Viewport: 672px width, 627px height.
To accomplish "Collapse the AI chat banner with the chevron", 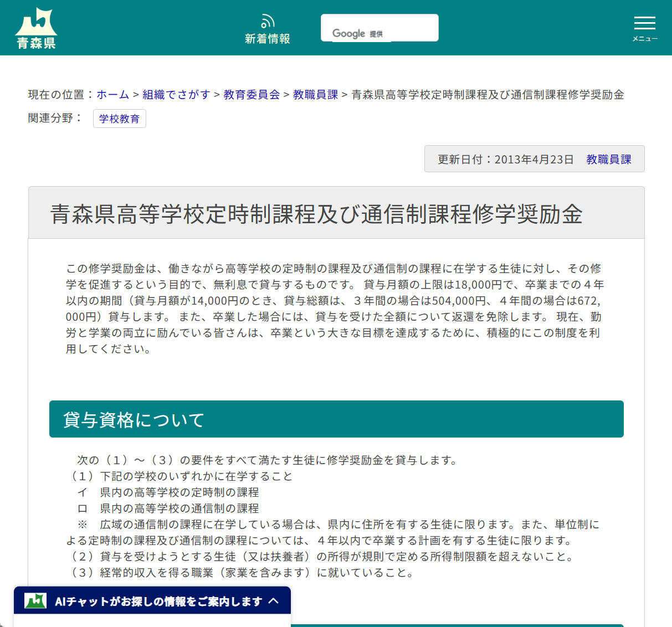I will tap(275, 600).
